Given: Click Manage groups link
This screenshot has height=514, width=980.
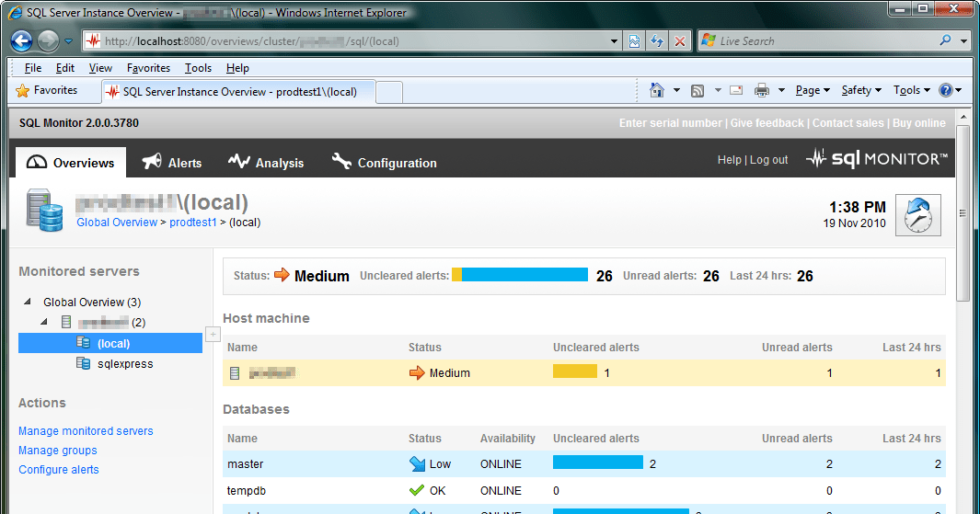Looking at the screenshot, I should click(57, 451).
